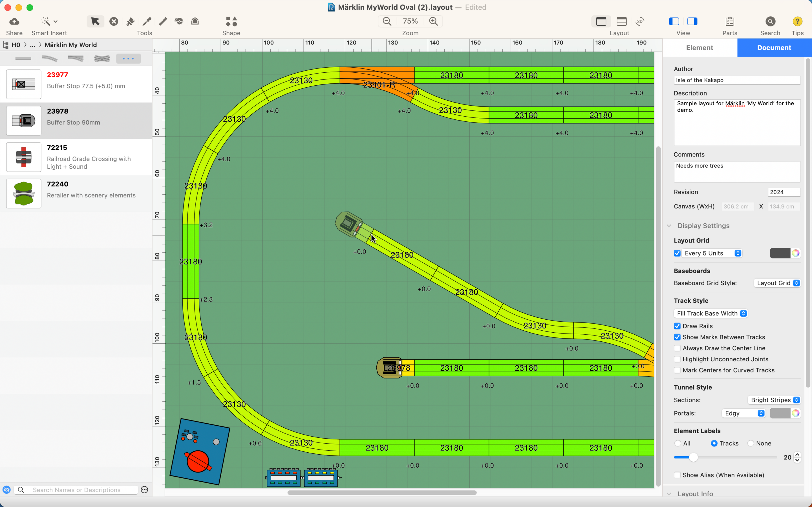Click Märklin My World breadcrumb
Screen dimensions: 812x507
pyautogui.click(x=70, y=45)
